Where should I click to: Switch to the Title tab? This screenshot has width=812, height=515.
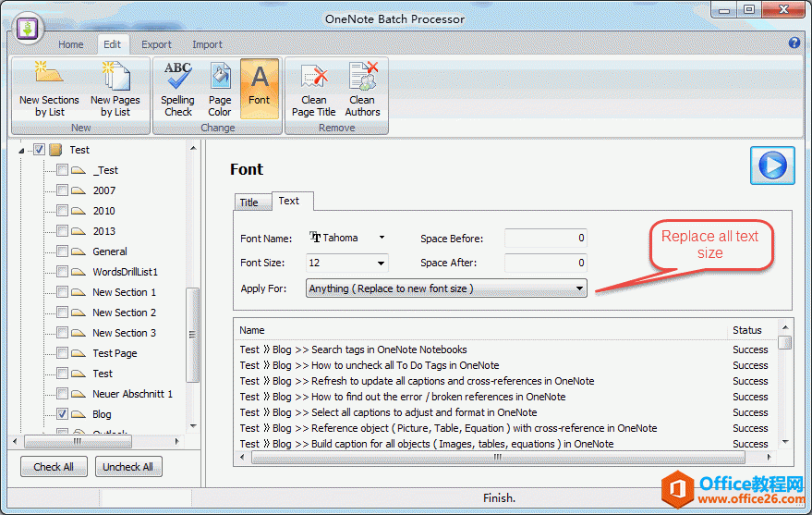(249, 202)
